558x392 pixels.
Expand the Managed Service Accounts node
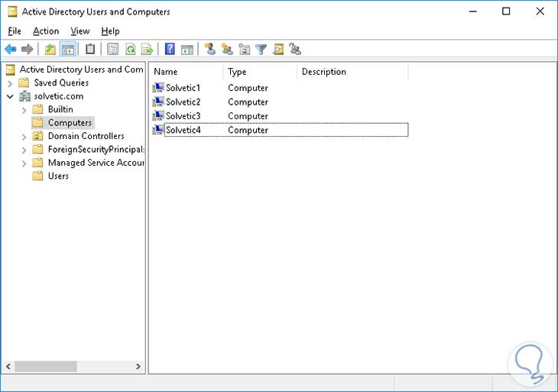click(24, 164)
